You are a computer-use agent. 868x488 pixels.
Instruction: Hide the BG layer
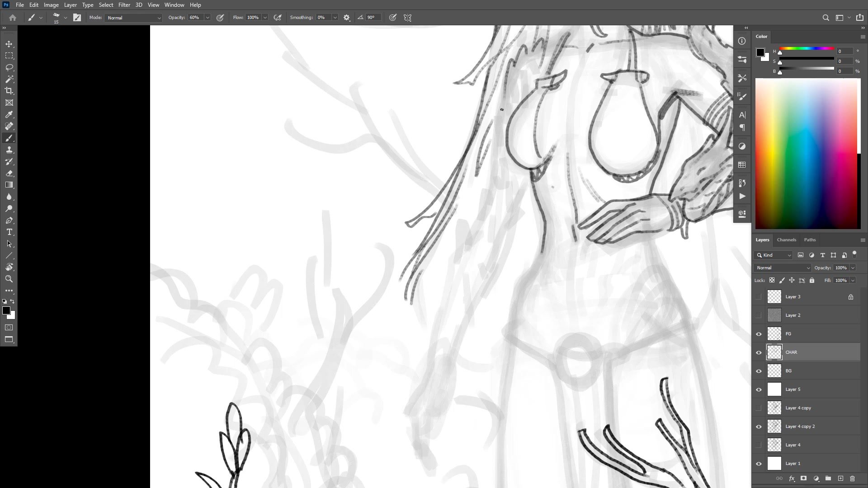759,371
